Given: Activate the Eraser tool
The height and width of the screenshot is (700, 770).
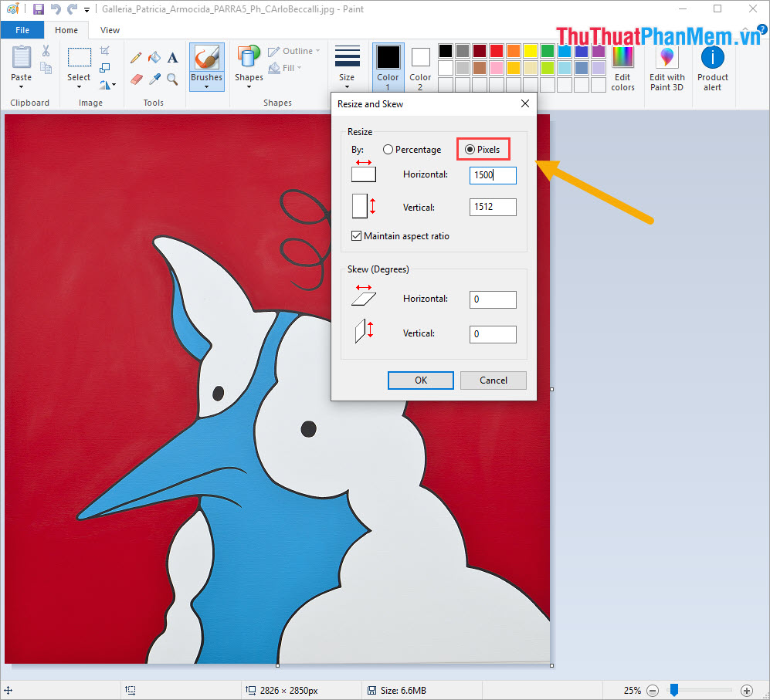Looking at the screenshot, I should coord(136,79).
